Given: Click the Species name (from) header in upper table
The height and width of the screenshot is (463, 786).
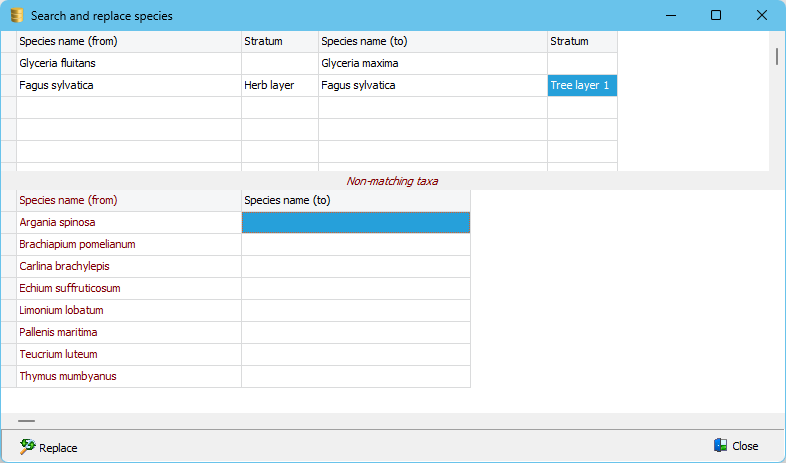Looking at the screenshot, I should pyautogui.click(x=129, y=42).
